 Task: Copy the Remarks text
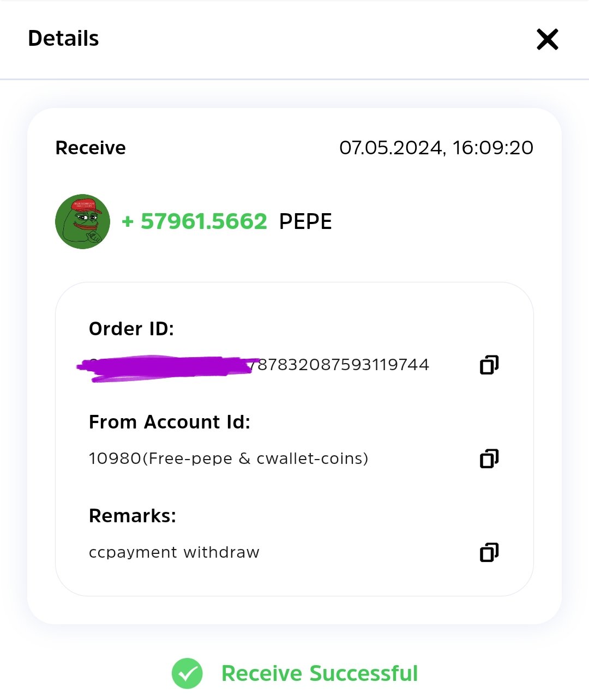coord(489,552)
